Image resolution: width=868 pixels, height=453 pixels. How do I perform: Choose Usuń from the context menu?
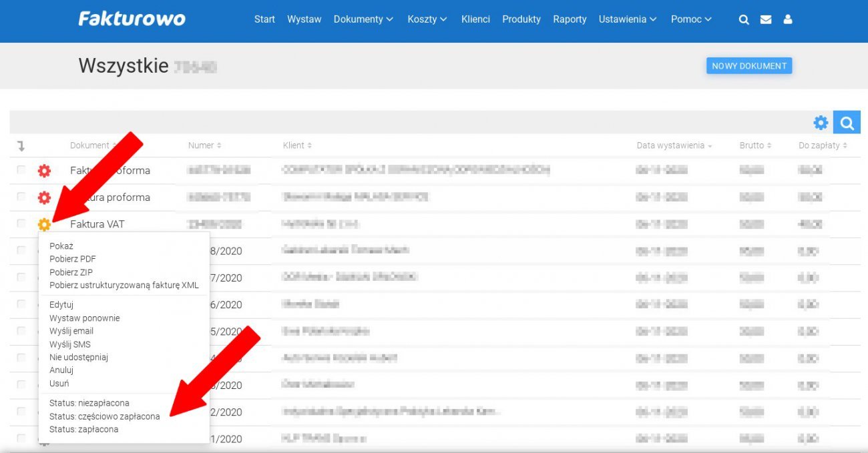point(59,384)
